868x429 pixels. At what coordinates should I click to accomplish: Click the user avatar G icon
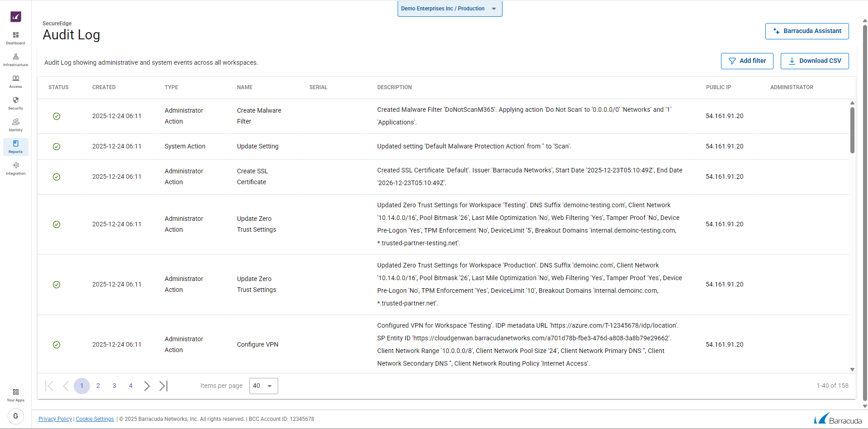tap(16, 416)
